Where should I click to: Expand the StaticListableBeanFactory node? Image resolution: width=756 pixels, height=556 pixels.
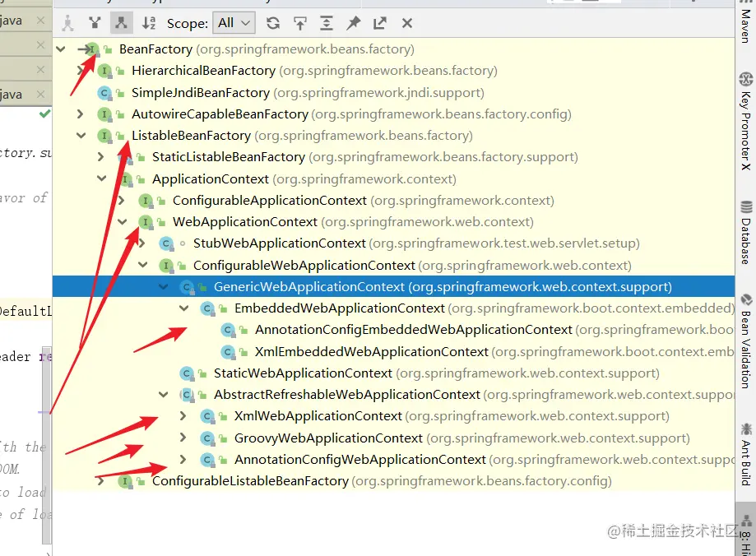pyautogui.click(x=100, y=157)
